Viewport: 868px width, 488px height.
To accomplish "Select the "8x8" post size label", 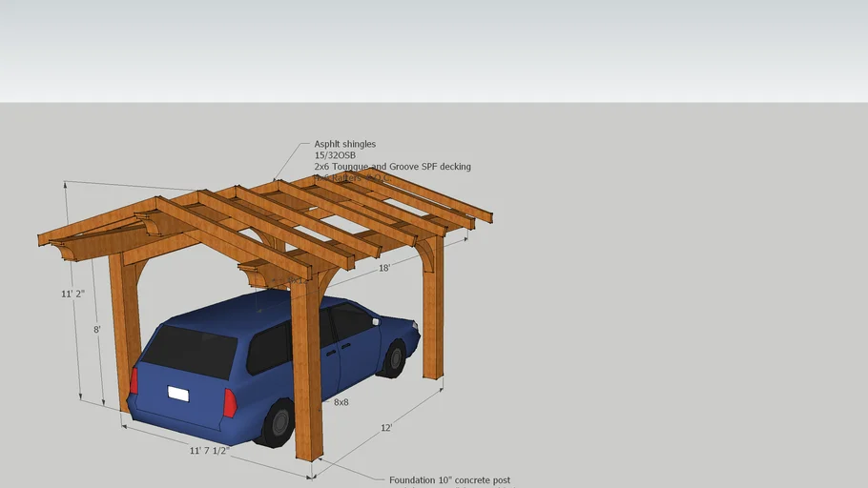I will click(341, 402).
